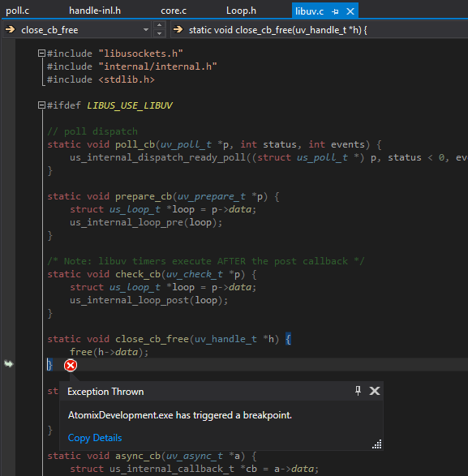Click the check_cb function name
The width and height of the screenshot is (468, 476).
coord(138,274)
